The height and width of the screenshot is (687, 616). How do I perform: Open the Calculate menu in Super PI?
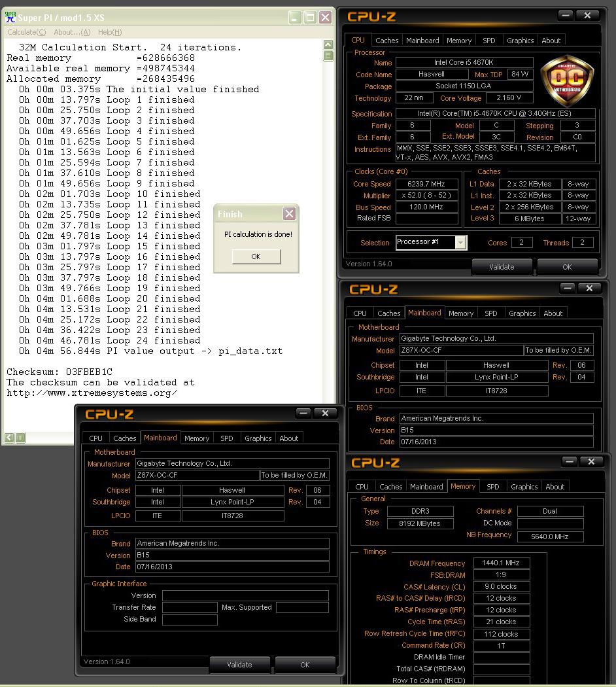pos(26,32)
